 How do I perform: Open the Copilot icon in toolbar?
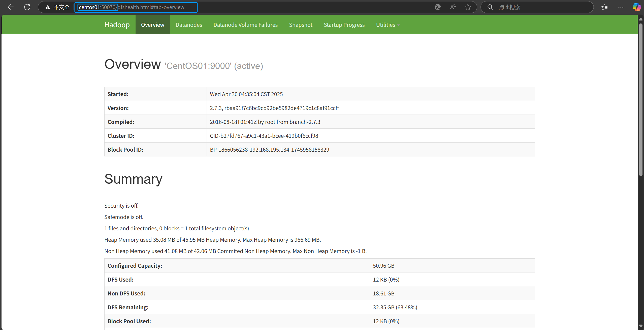636,7
